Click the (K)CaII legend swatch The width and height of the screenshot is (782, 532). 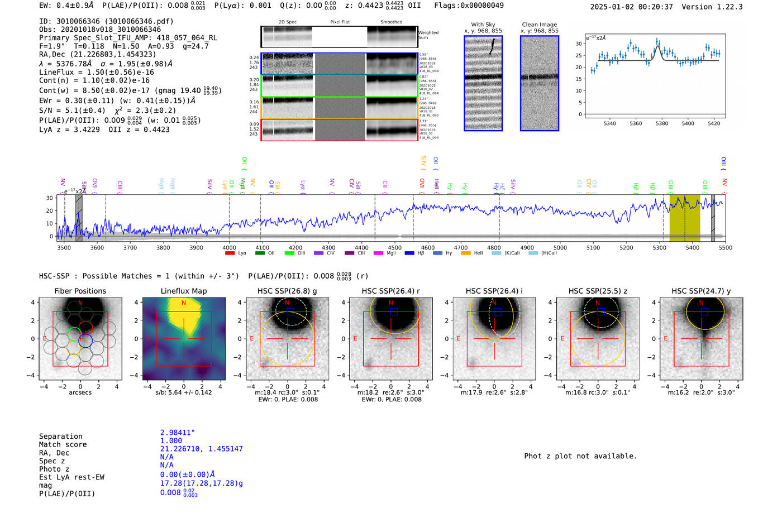(x=496, y=253)
